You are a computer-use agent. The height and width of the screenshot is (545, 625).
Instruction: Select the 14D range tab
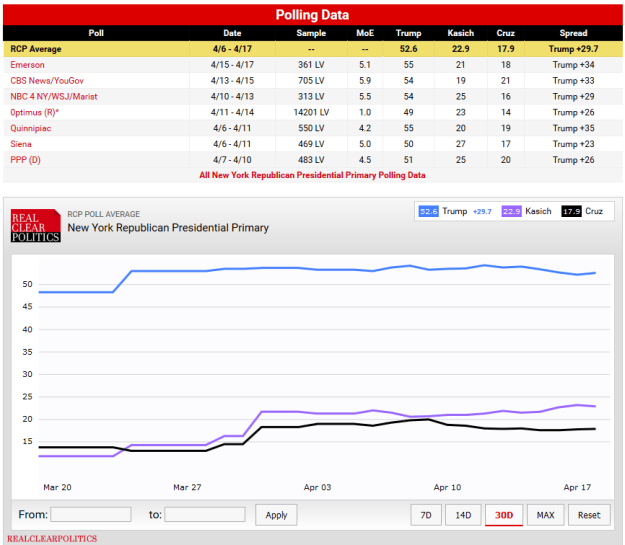(463, 515)
